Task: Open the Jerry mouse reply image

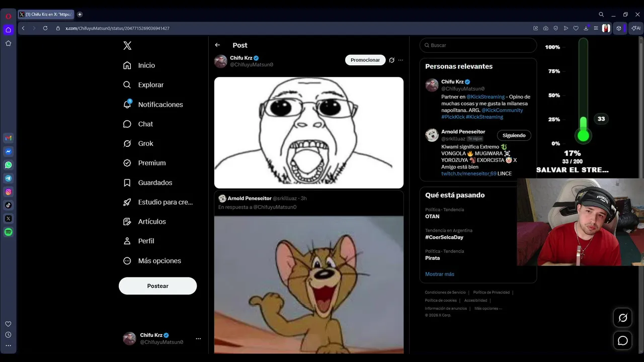Action: click(309, 285)
